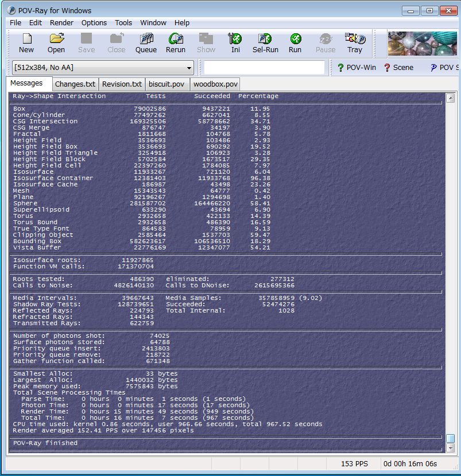Click the 'Transmitted Rays' line
This screenshot has height=476, width=461.
point(83,323)
